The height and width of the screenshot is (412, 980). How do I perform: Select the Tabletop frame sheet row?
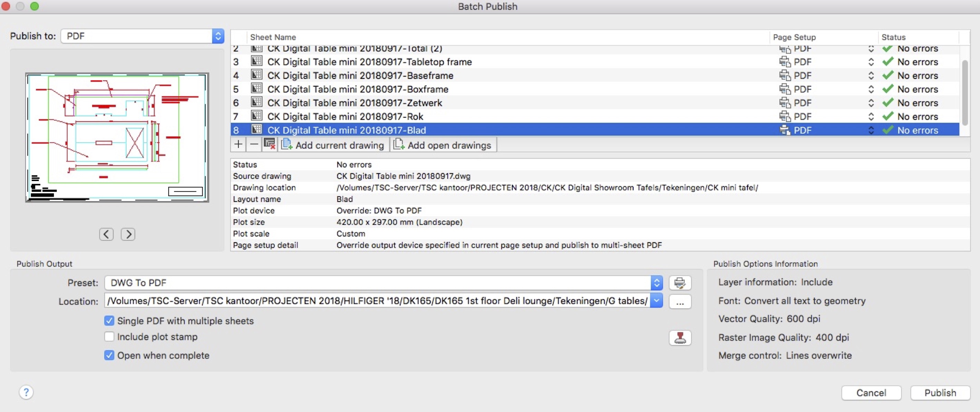pyautogui.click(x=369, y=62)
